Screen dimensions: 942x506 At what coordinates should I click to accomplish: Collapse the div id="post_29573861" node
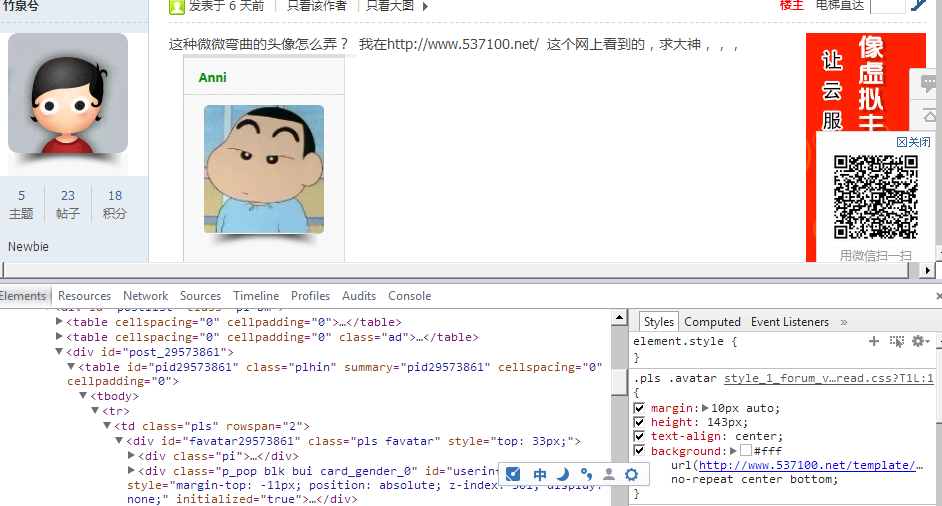[x=59, y=352]
